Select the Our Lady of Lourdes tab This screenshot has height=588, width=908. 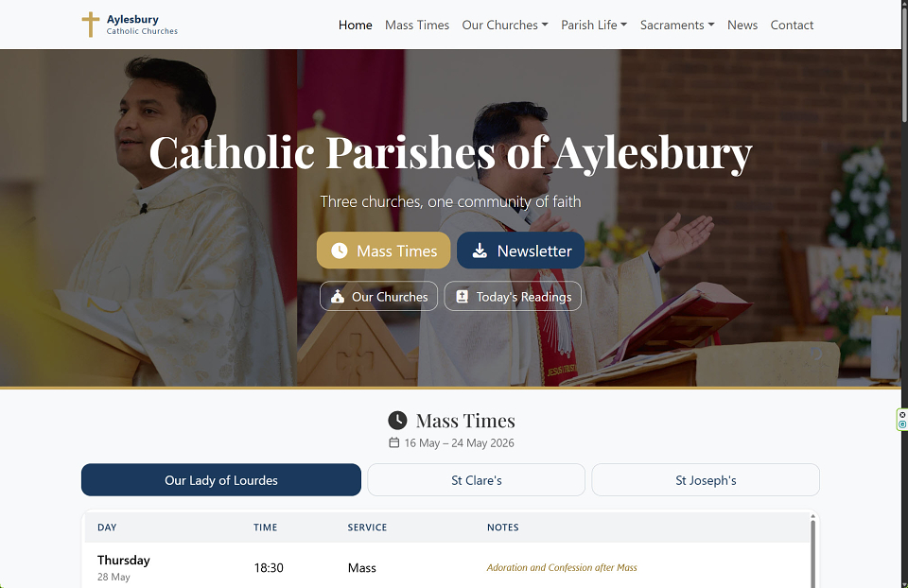(x=221, y=480)
